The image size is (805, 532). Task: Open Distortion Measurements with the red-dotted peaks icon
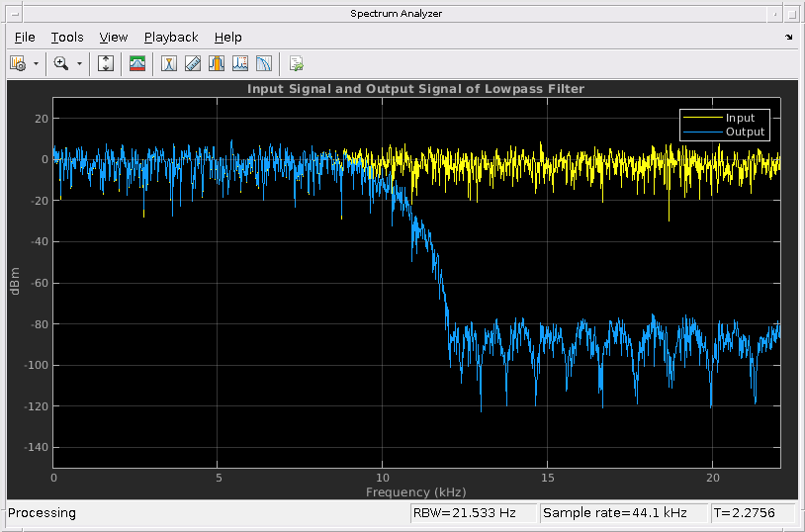point(240,63)
